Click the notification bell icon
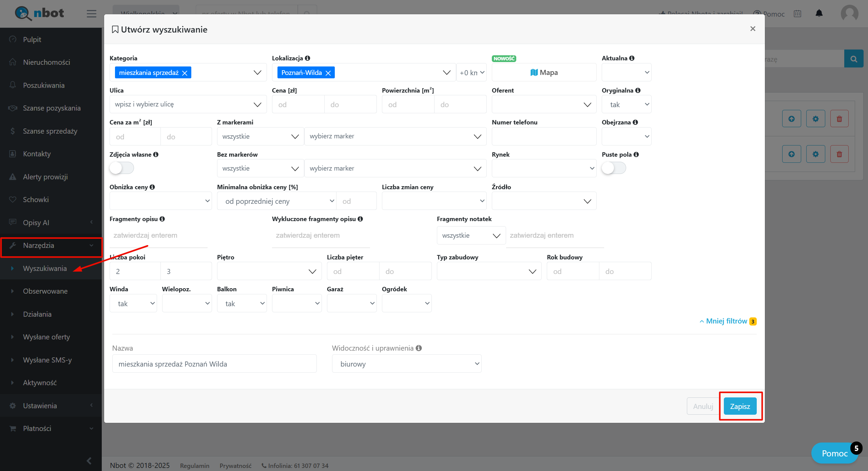The width and height of the screenshot is (868, 471). pos(819,14)
